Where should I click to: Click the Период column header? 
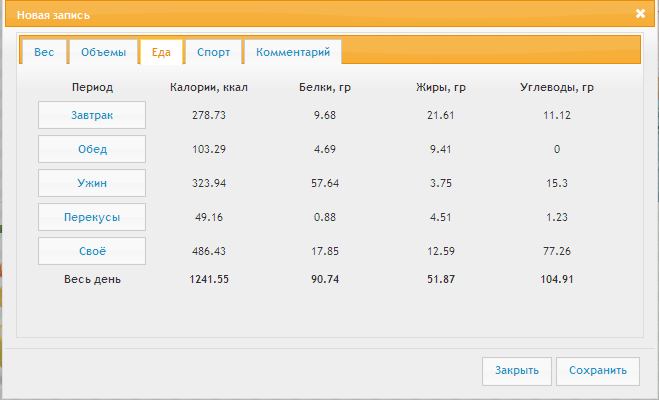pyautogui.click(x=92, y=87)
